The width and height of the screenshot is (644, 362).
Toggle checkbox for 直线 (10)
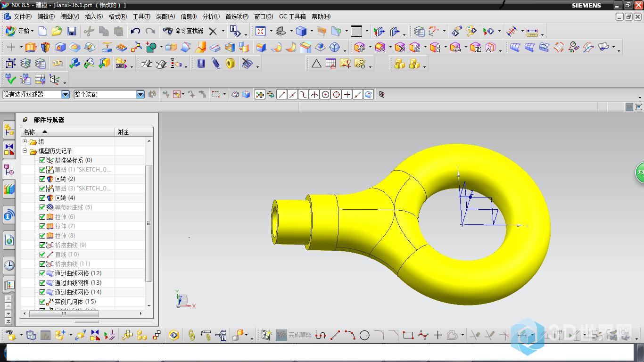click(42, 255)
